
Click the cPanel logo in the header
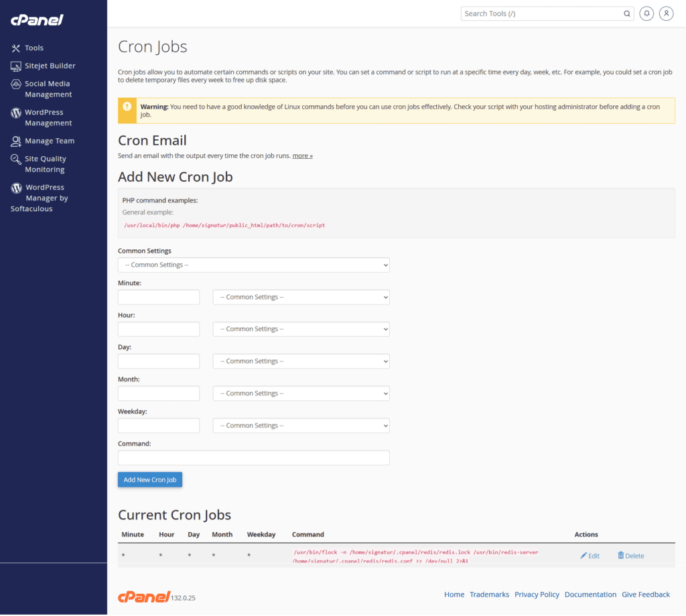36,20
